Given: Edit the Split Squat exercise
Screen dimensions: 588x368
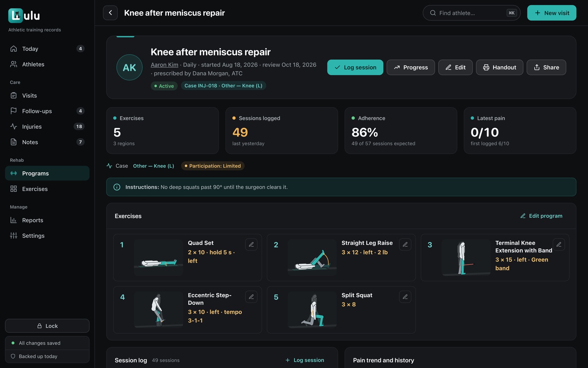Looking at the screenshot, I should point(405,297).
